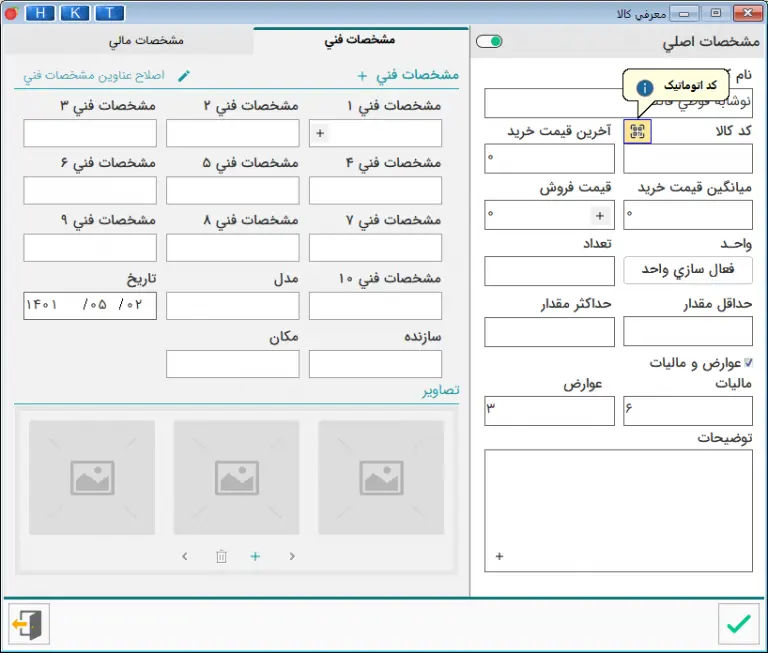Maximize the معرفي کالا window
Viewport: 768px width, 653px height.
[716, 13]
